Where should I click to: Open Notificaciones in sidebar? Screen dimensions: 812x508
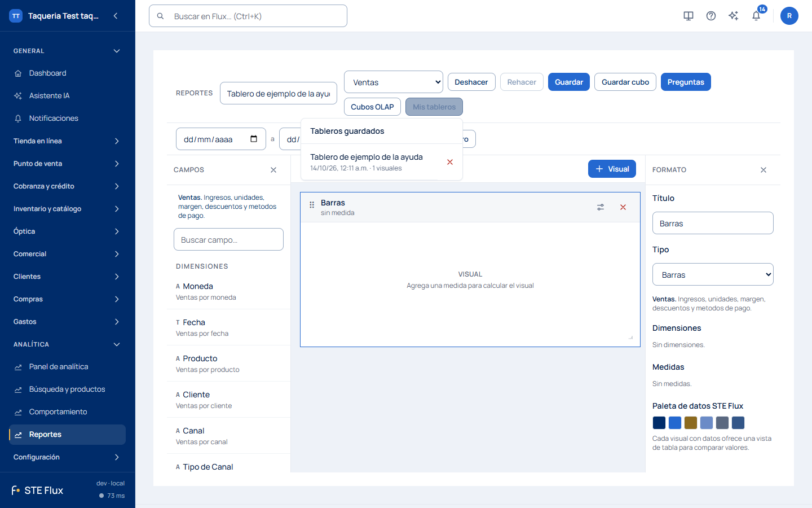click(x=67, y=119)
